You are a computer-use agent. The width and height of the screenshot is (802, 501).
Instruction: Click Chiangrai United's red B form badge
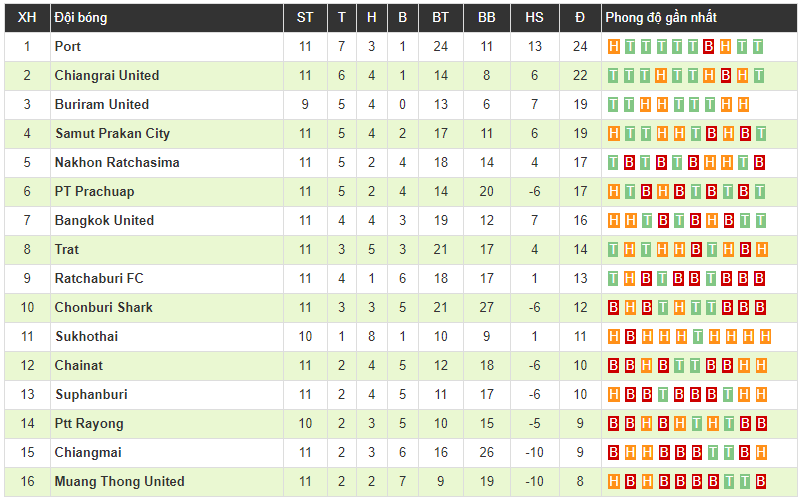tap(726, 75)
